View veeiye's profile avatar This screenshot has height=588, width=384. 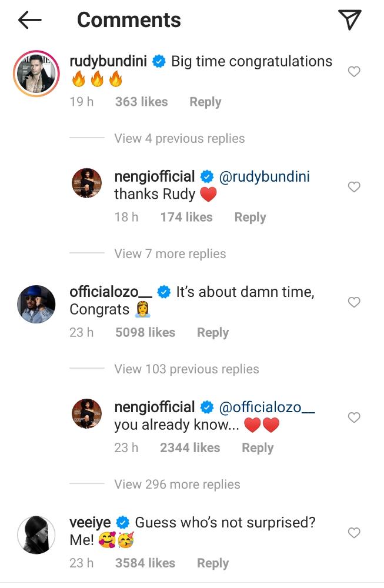[x=36, y=534]
